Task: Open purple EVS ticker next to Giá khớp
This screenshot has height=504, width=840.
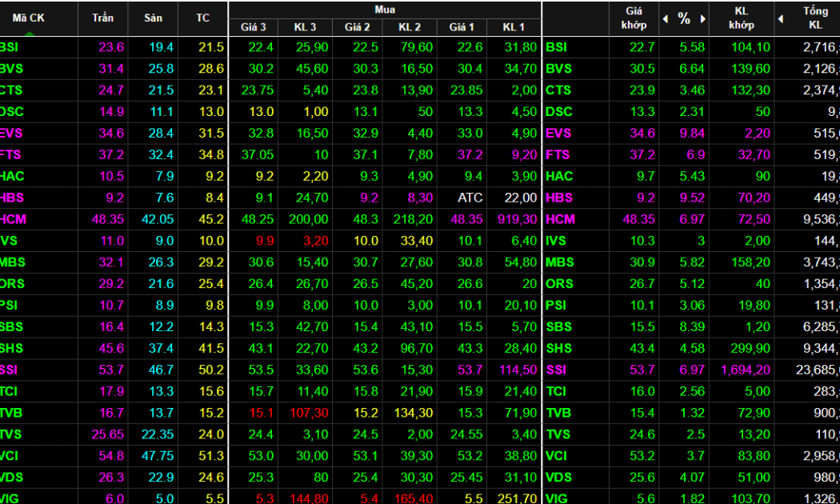Action: (x=558, y=133)
